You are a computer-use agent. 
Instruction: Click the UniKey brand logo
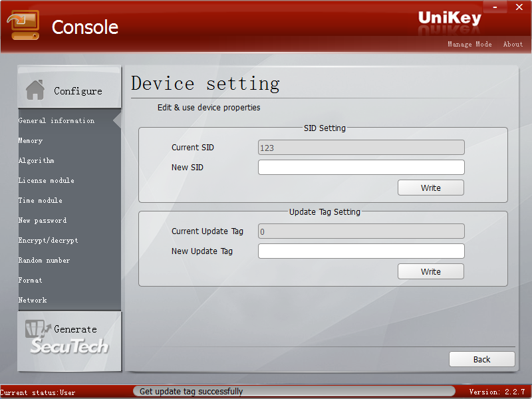click(450, 18)
